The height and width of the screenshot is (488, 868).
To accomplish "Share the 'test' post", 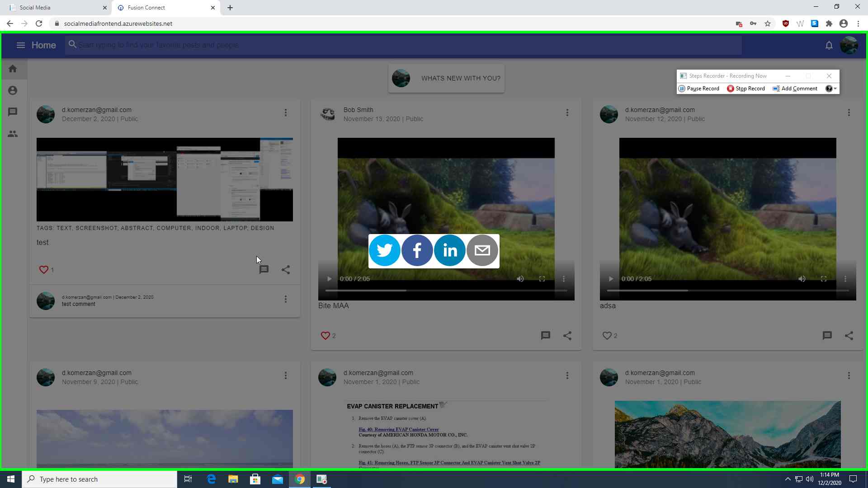I will [x=286, y=270].
